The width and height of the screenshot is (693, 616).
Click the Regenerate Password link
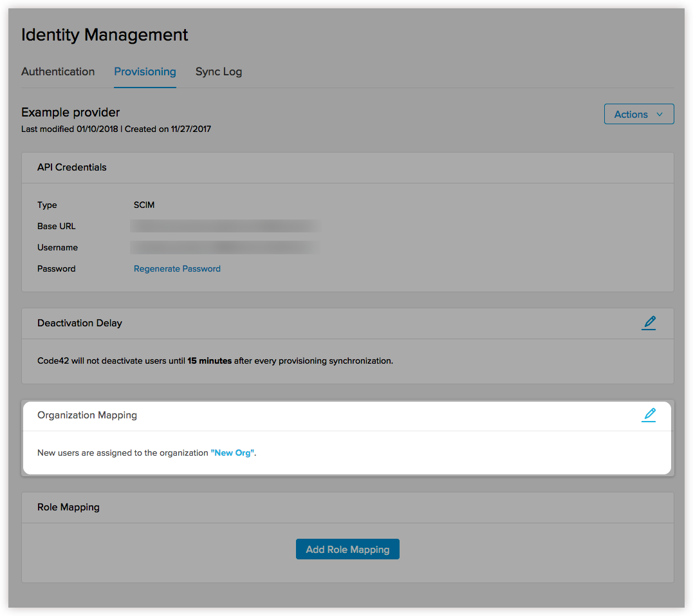click(177, 268)
